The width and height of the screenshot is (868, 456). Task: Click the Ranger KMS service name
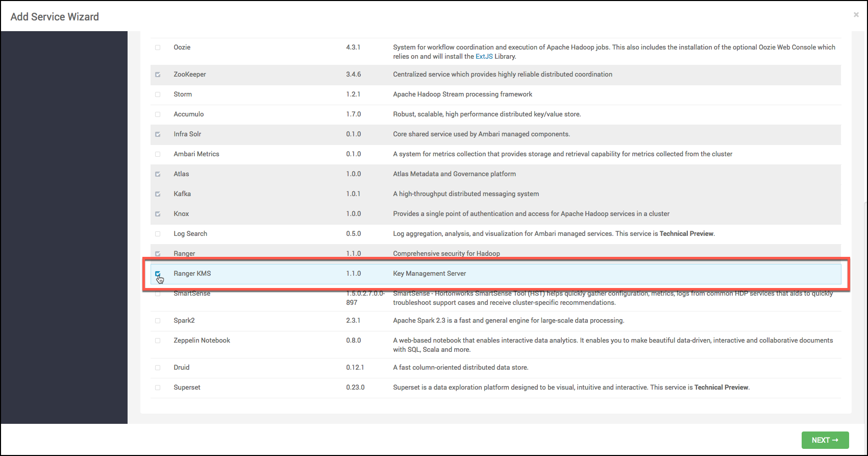[x=192, y=273]
